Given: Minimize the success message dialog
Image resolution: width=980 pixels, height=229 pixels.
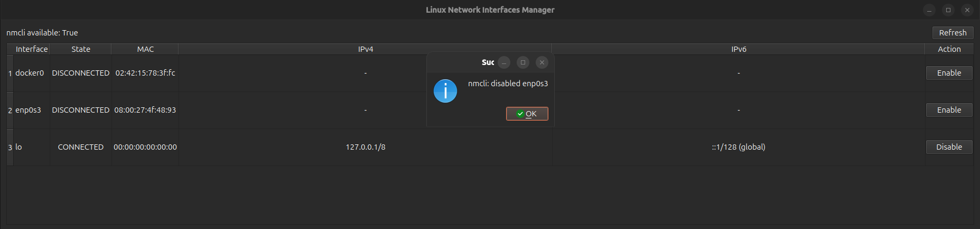Looking at the screenshot, I should 504,62.
